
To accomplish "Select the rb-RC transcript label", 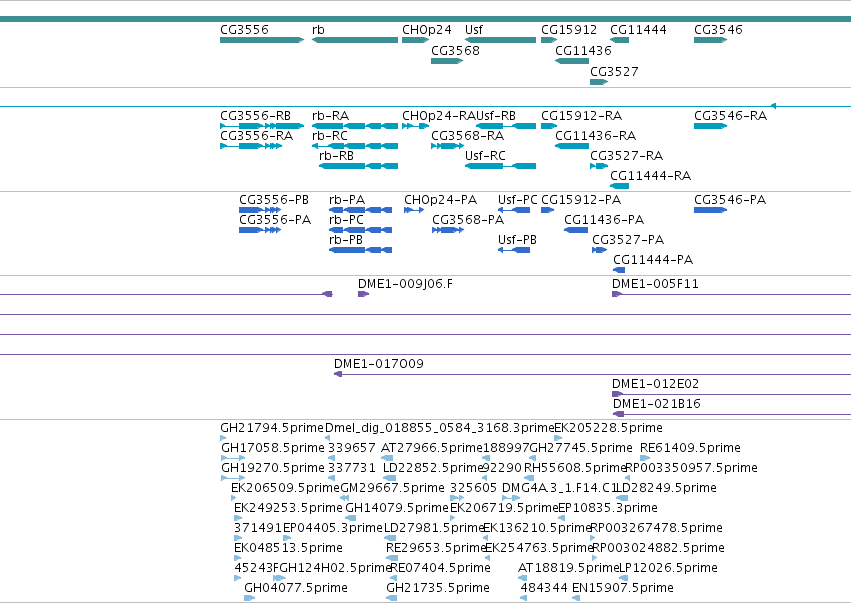I will point(330,136).
